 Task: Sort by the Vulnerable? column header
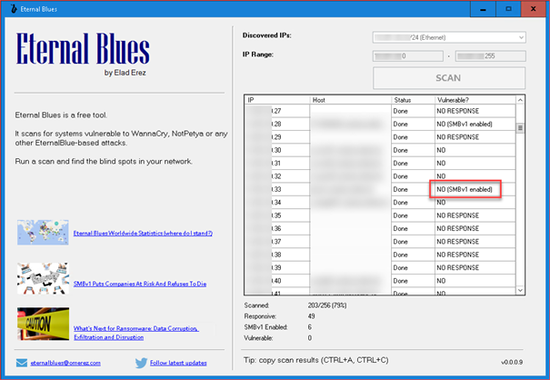(475, 100)
